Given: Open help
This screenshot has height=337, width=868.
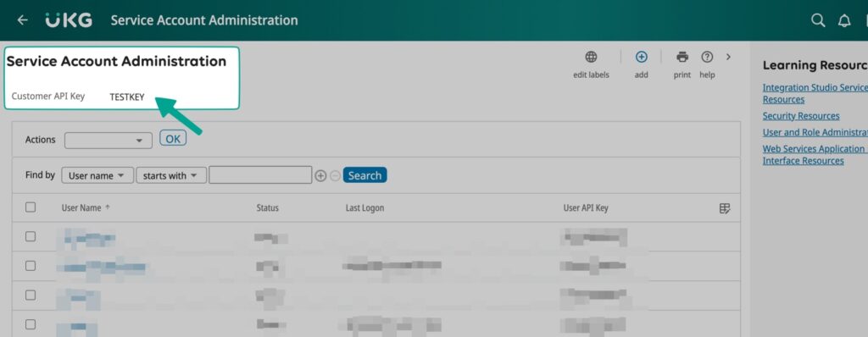Looking at the screenshot, I should 707,57.
